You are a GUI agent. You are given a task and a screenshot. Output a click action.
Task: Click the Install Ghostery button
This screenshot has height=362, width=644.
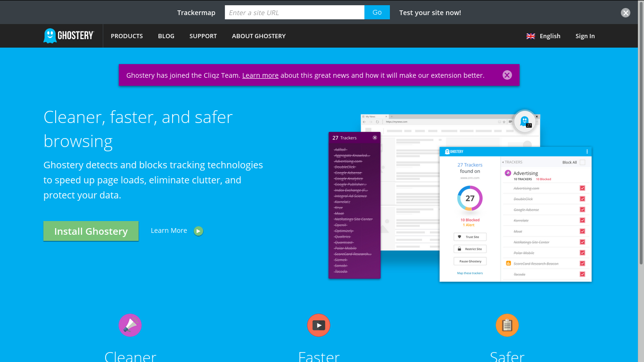click(91, 231)
